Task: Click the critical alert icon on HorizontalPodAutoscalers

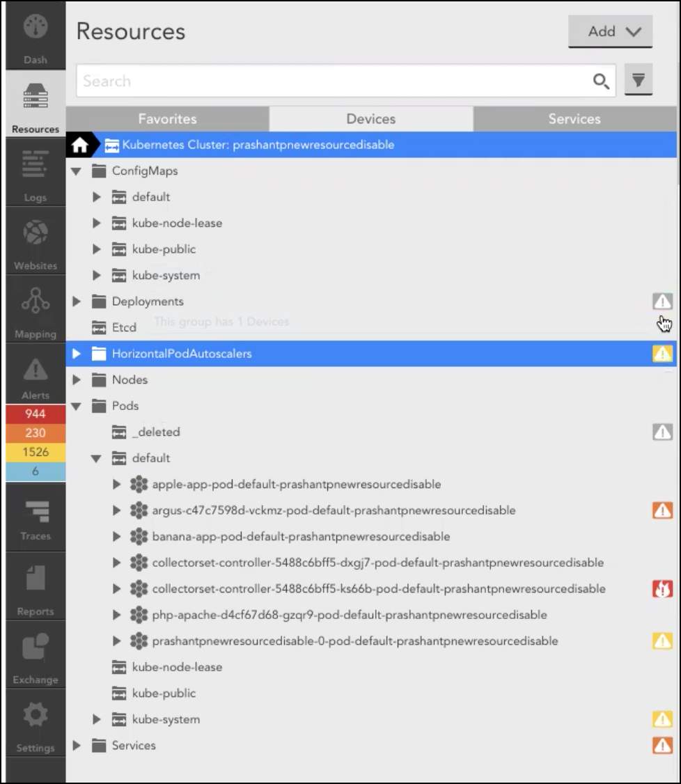Action: [x=662, y=353]
